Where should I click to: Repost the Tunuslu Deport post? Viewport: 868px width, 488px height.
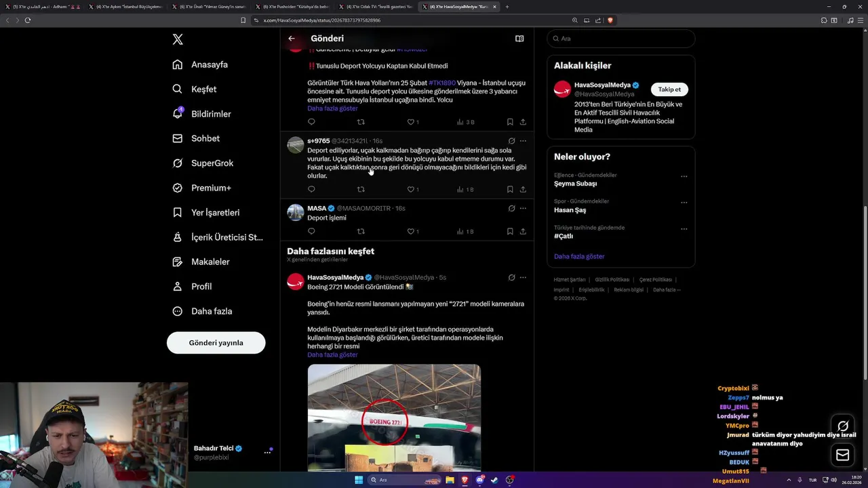coord(361,122)
